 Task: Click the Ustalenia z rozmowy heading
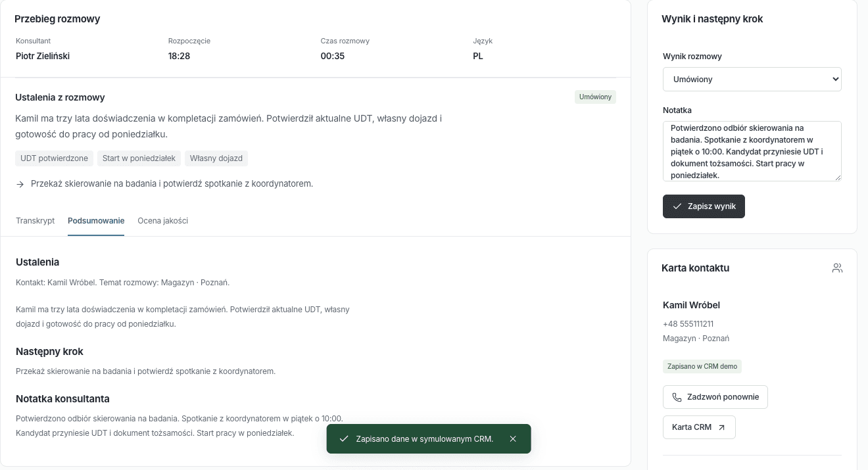(x=60, y=97)
